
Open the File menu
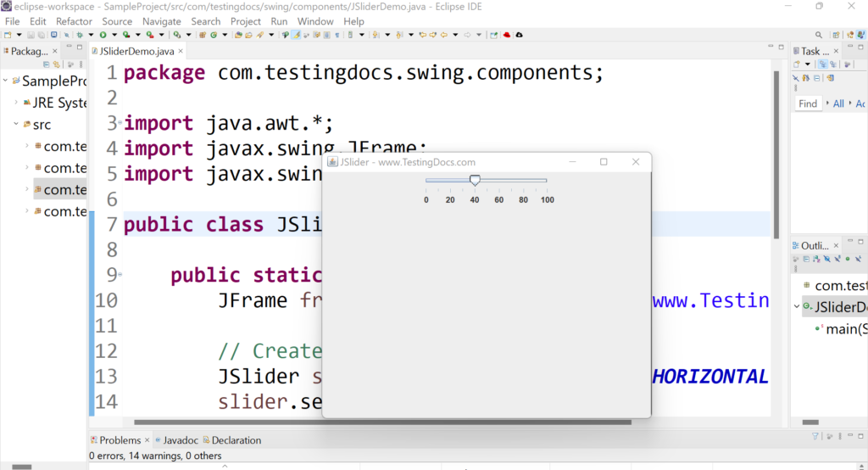(12, 21)
